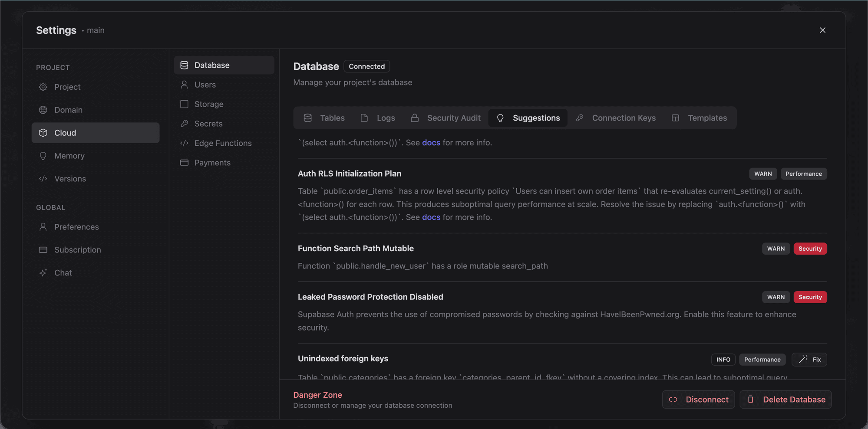Open the Domain globe icon
This screenshot has height=429, width=868.
(x=43, y=110)
